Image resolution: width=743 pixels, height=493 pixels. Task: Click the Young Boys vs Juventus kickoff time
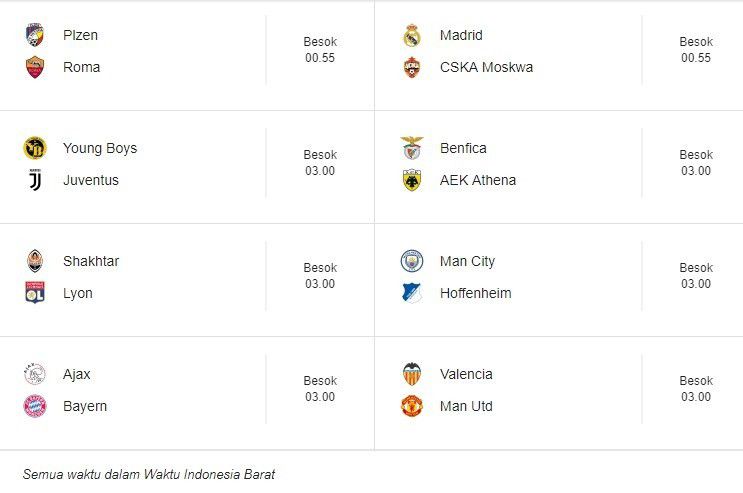(x=320, y=171)
